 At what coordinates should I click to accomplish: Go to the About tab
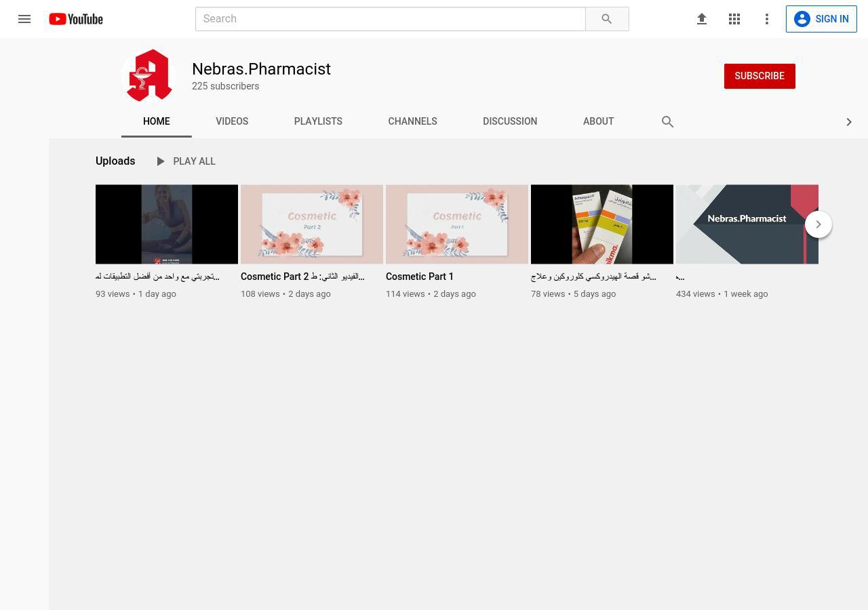tap(598, 121)
